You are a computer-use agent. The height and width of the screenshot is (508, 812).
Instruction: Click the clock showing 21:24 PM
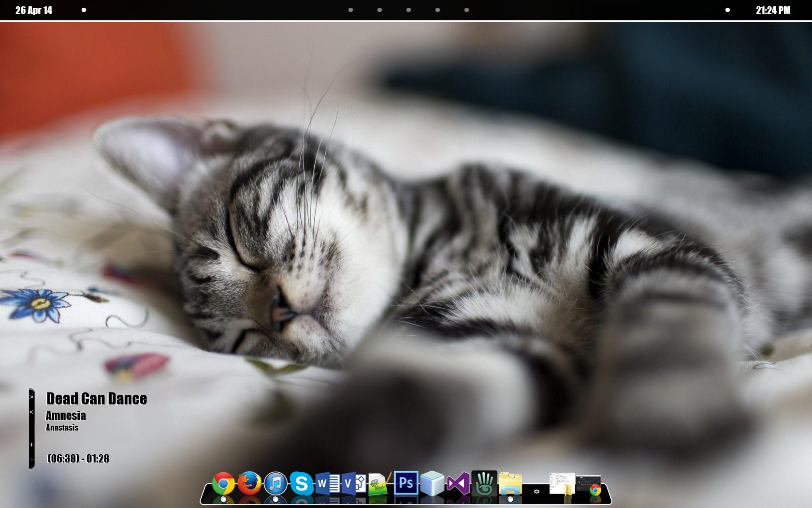coord(773,10)
